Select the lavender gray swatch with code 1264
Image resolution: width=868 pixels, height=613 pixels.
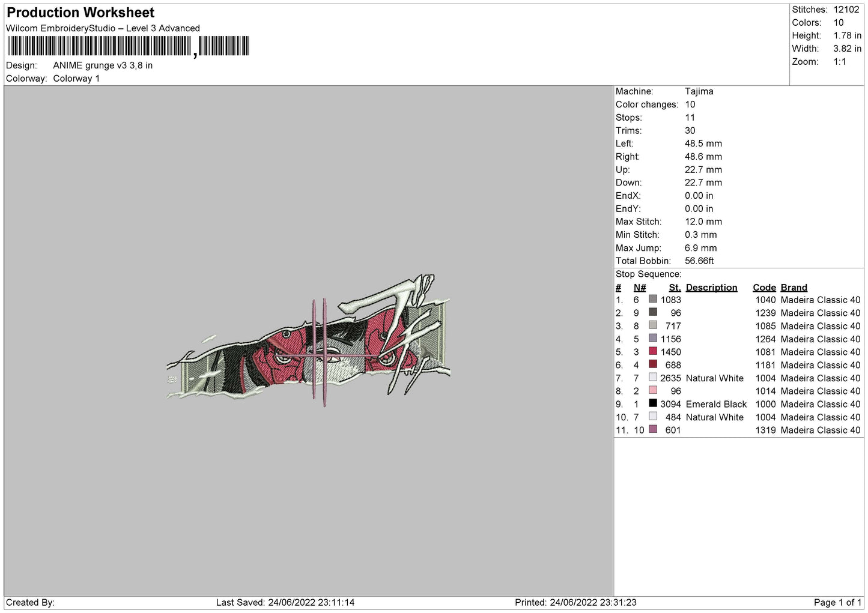pos(653,338)
